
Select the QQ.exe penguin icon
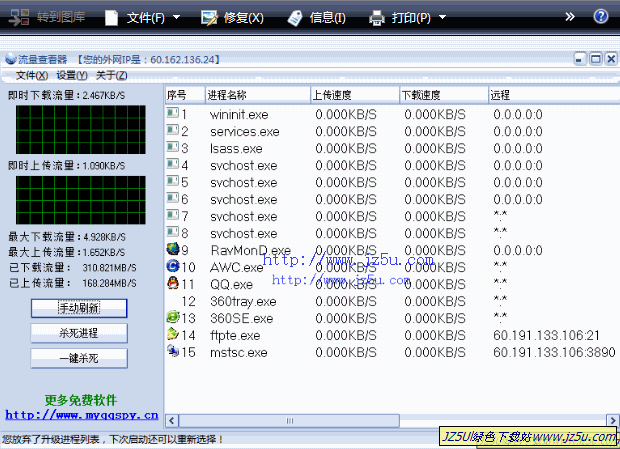173,284
